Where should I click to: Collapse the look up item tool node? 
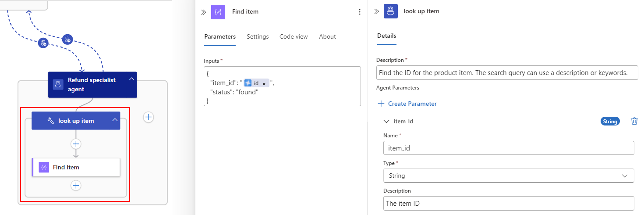point(115,120)
